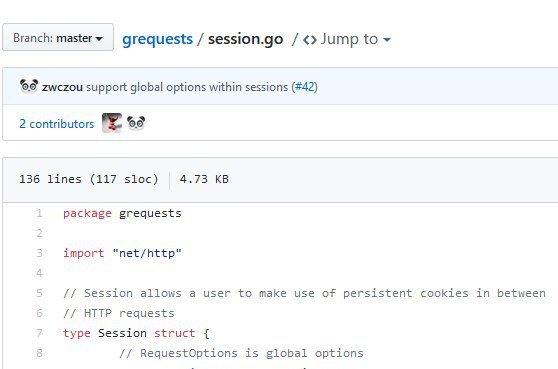Click the 'package grequests' code line

(x=122, y=214)
